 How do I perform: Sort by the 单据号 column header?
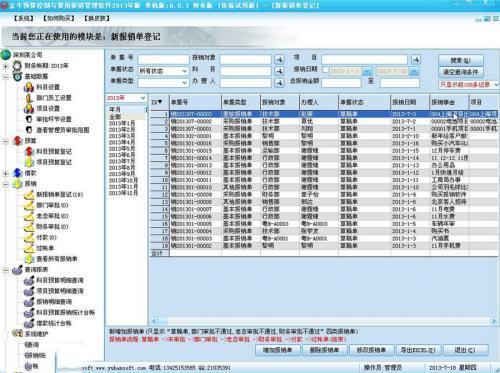pos(195,102)
